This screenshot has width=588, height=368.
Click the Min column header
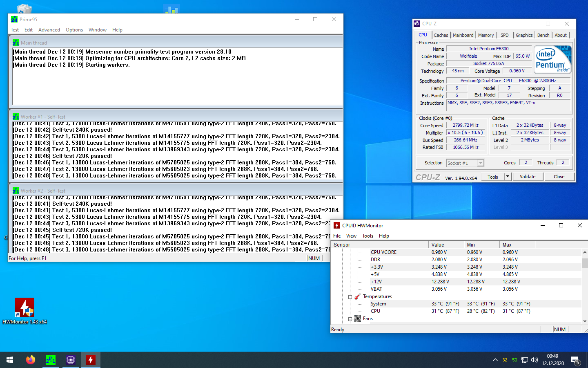tap(482, 245)
